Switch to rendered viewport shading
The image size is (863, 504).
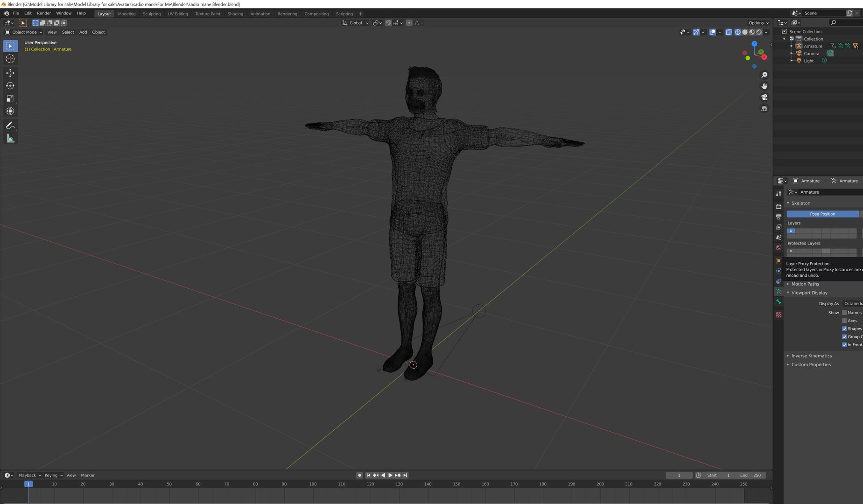(759, 32)
